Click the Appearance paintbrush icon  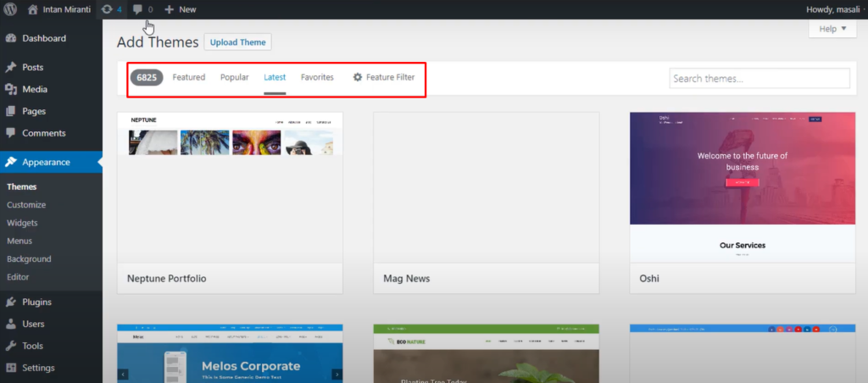(x=10, y=162)
